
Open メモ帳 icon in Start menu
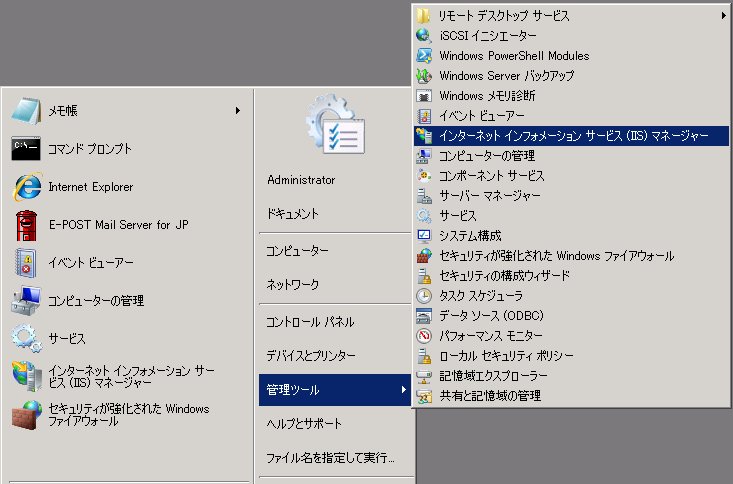[x=26, y=111]
